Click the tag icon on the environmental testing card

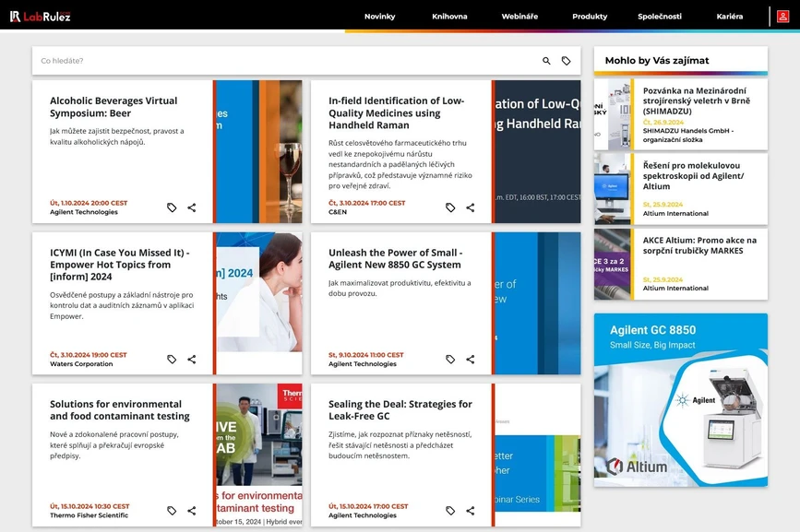point(171,510)
